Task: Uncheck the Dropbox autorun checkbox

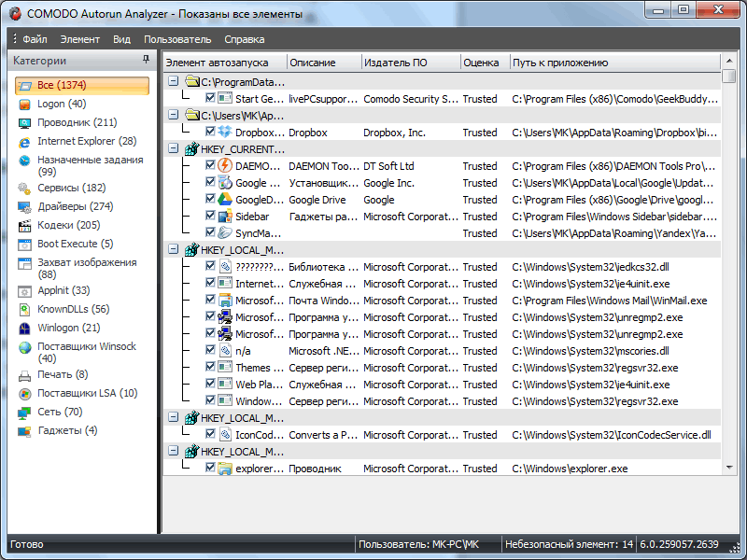Action: pyautogui.click(x=210, y=133)
